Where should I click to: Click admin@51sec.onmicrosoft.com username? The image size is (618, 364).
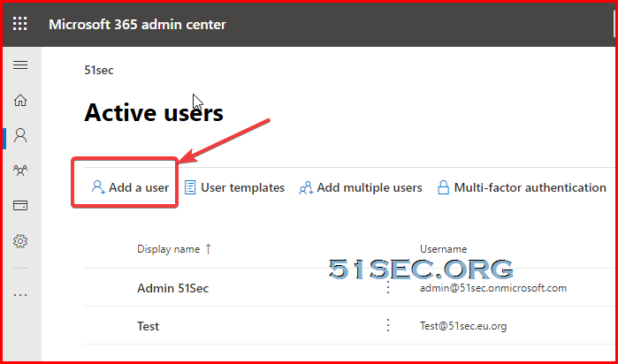tap(493, 288)
